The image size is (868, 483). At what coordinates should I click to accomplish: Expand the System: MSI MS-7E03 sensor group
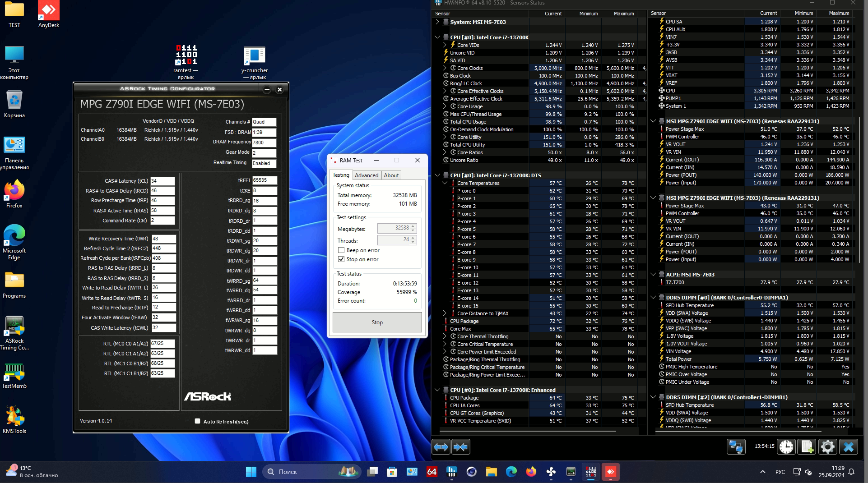pyautogui.click(x=437, y=22)
